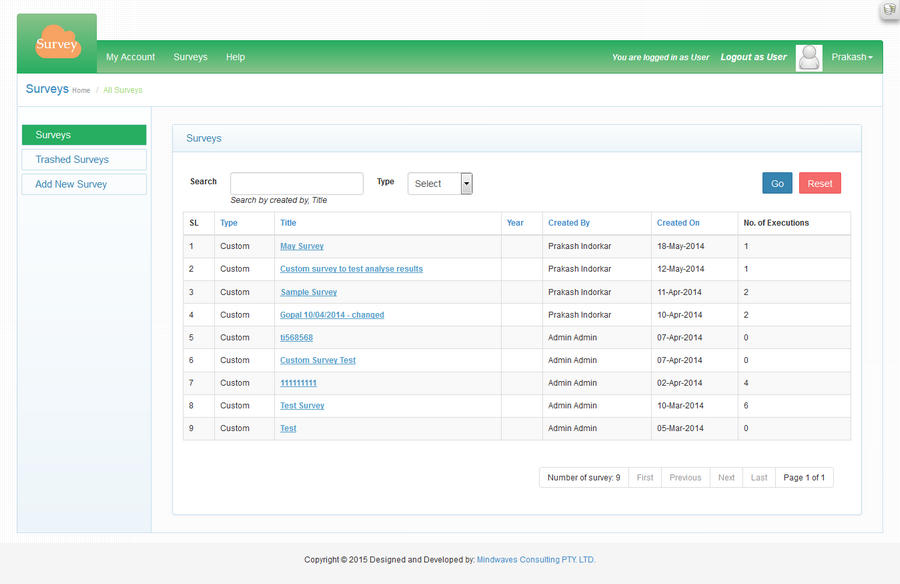
Task: Focus the Search text field
Action: (297, 183)
